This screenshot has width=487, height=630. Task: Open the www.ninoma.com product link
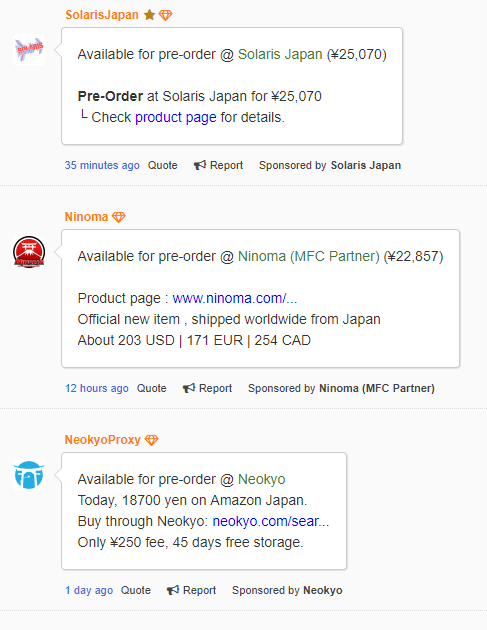(x=235, y=298)
